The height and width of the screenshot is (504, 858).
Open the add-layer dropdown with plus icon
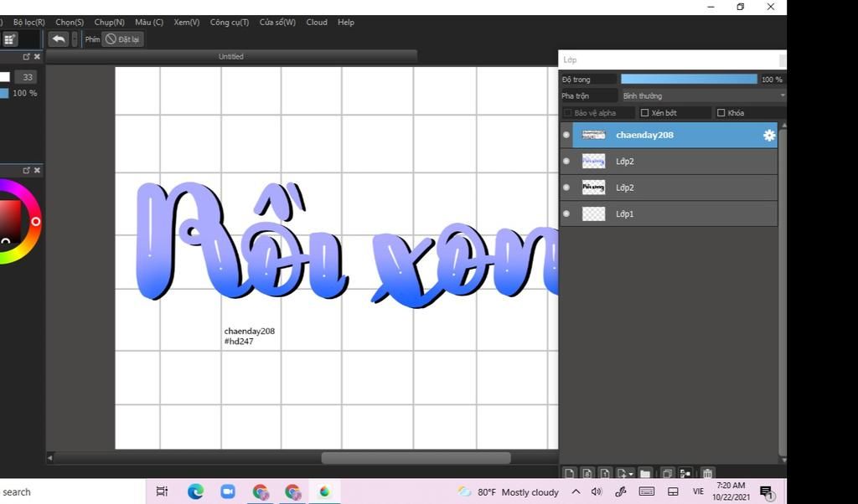pyautogui.click(x=624, y=473)
